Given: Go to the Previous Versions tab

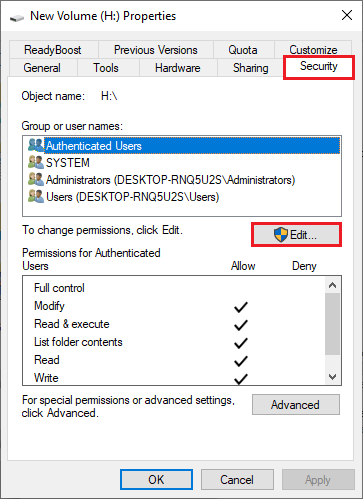Looking at the screenshot, I should [x=156, y=50].
